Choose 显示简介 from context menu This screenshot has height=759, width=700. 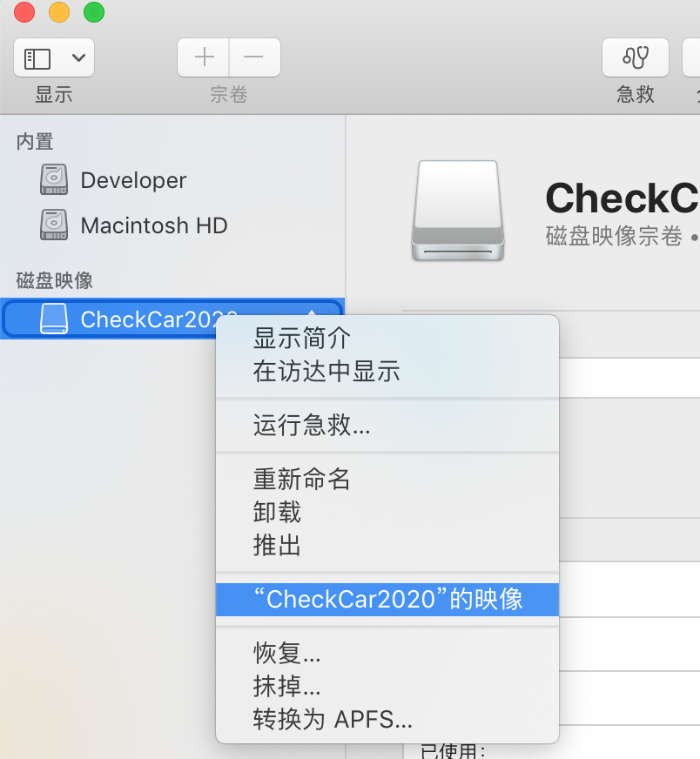(301, 338)
